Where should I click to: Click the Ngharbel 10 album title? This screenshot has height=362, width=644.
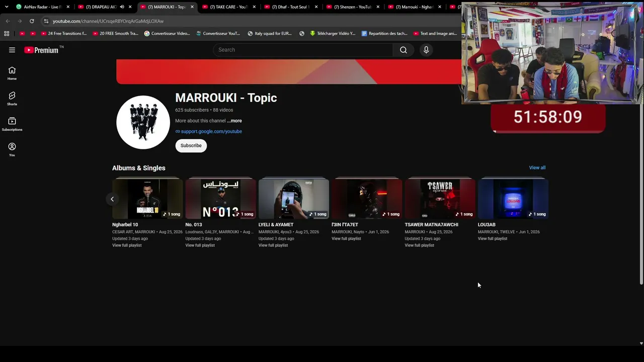[125, 225]
